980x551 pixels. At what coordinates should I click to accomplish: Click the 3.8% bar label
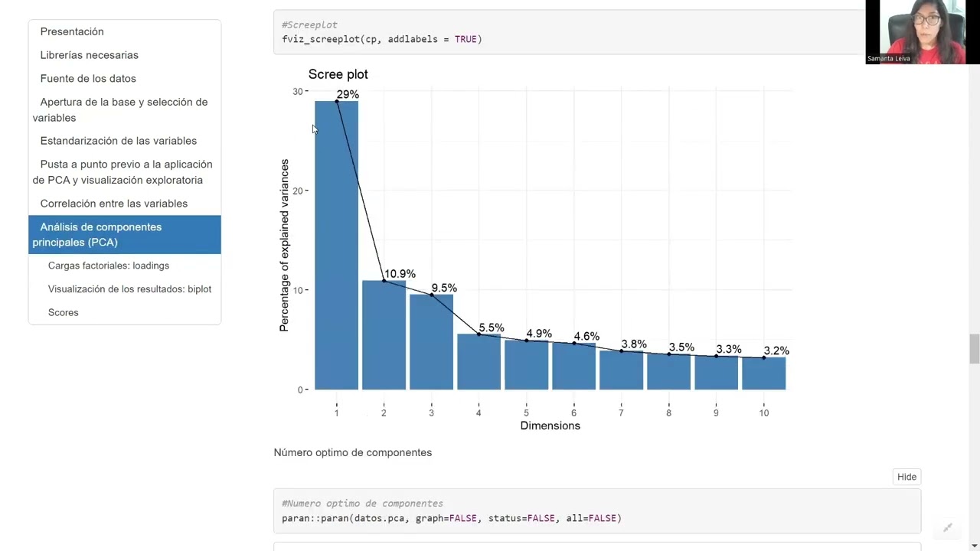click(634, 344)
